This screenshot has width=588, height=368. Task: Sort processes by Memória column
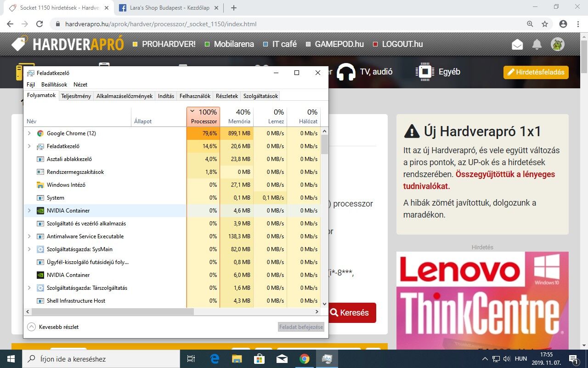tap(237, 117)
